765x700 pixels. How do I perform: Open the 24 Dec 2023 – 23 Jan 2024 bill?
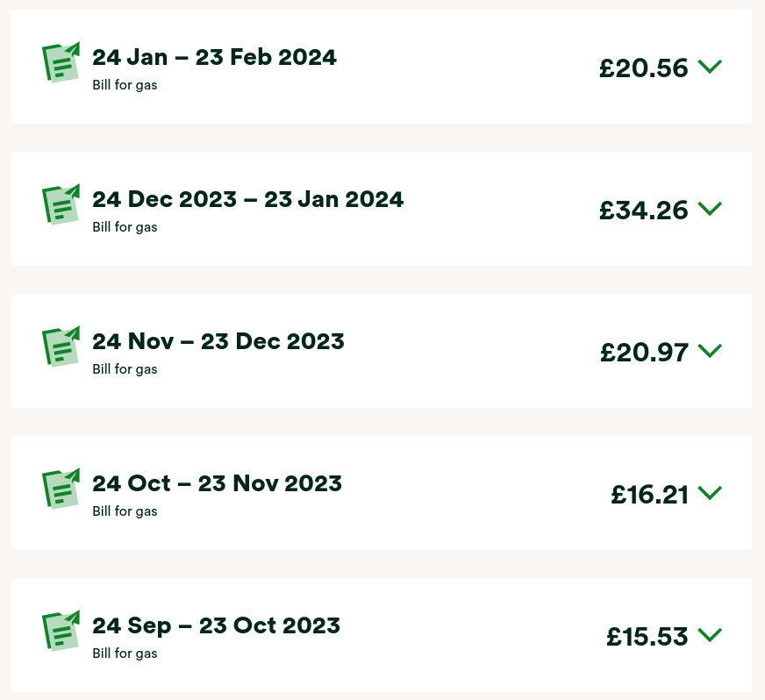point(247,200)
